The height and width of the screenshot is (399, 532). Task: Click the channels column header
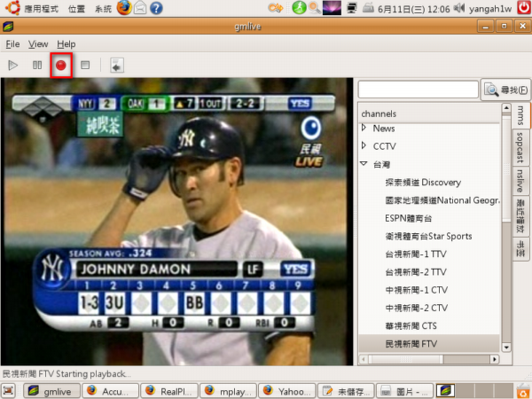tap(429, 113)
